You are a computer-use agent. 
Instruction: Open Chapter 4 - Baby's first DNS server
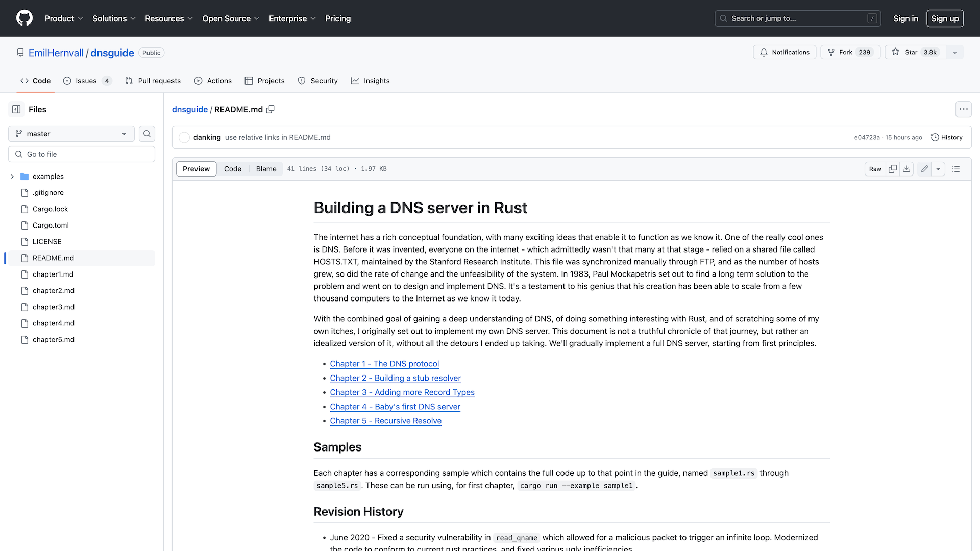tap(395, 407)
